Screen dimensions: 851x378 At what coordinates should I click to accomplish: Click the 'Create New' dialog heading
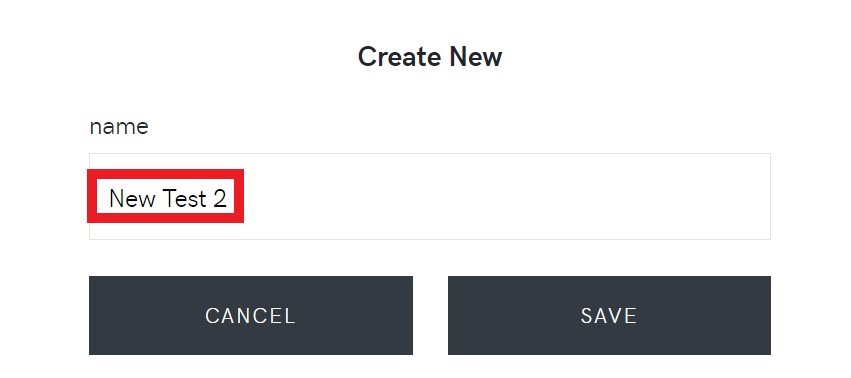430,56
